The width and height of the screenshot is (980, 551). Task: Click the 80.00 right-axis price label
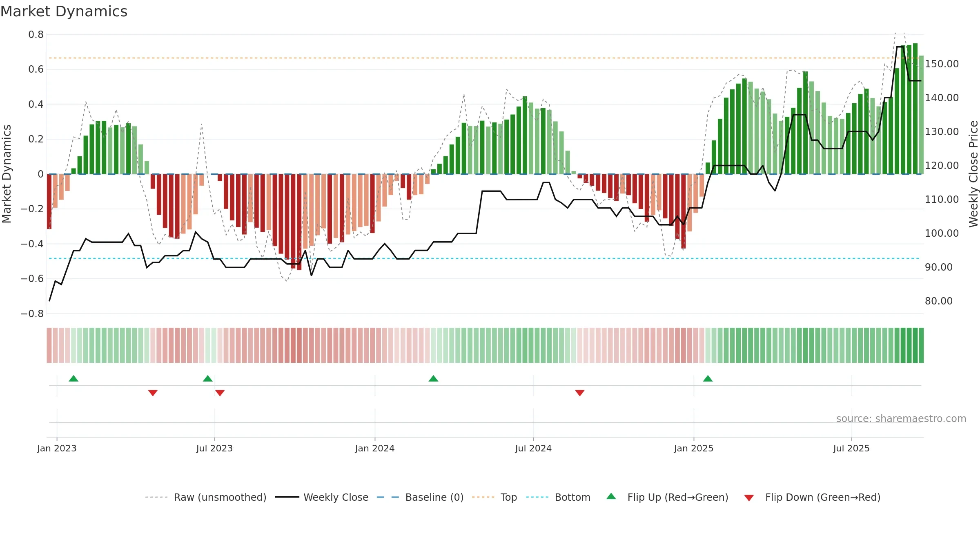click(x=939, y=301)
